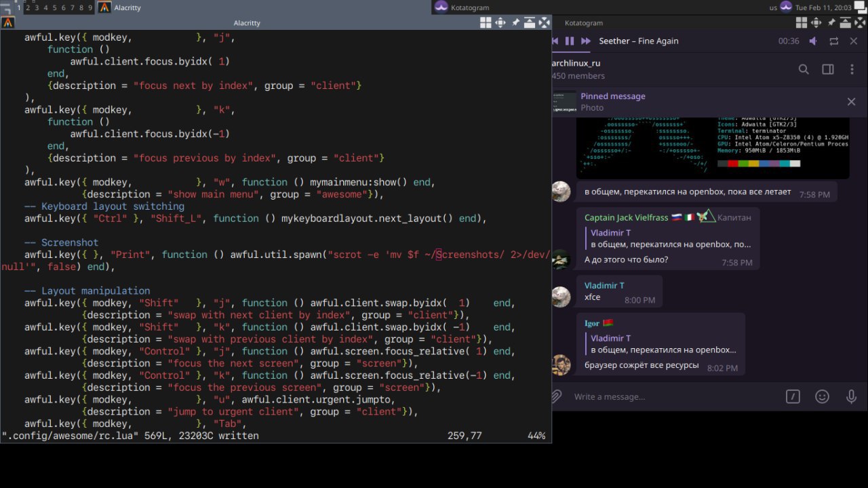Toggle always-on-top on Alacritty titlebar
Viewport: 868px width, 488px height.
[530, 22]
